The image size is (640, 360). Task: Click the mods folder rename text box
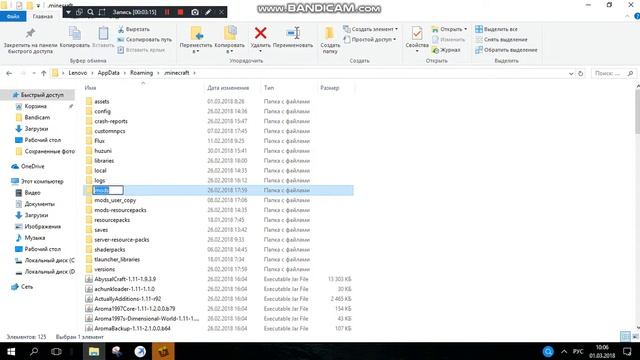[x=108, y=190]
